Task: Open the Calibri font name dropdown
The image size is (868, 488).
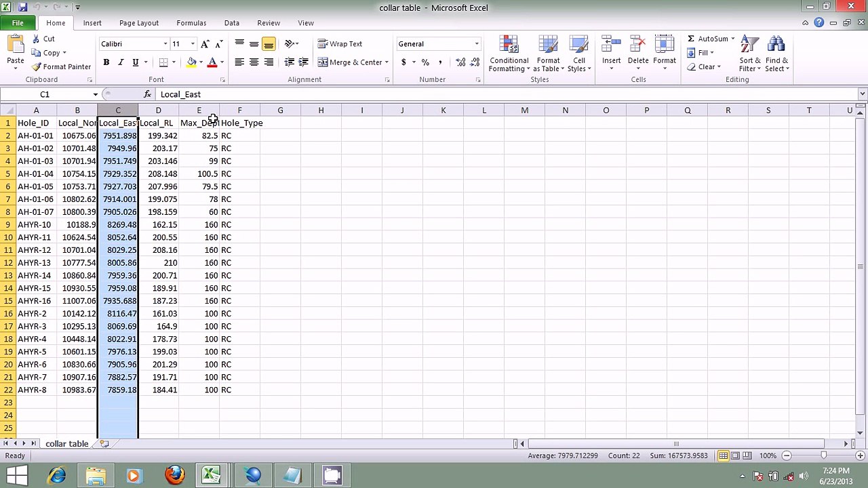Action: coord(165,44)
